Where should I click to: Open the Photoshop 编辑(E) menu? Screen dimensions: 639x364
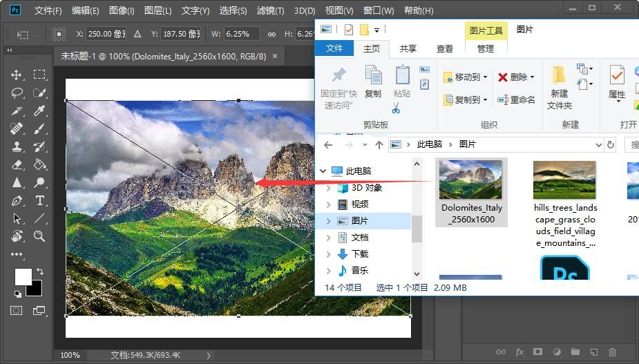point(85,10)
